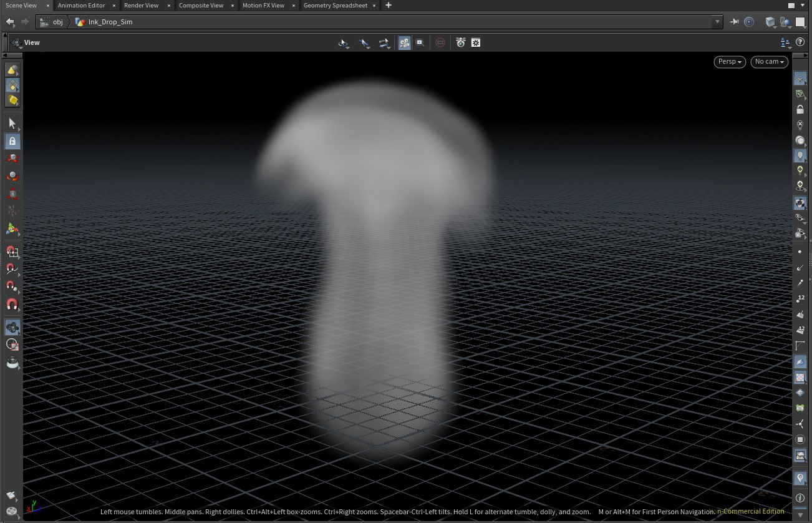Switch to the Composite View tab
The image size is (812, 523).
coord(201,5)
